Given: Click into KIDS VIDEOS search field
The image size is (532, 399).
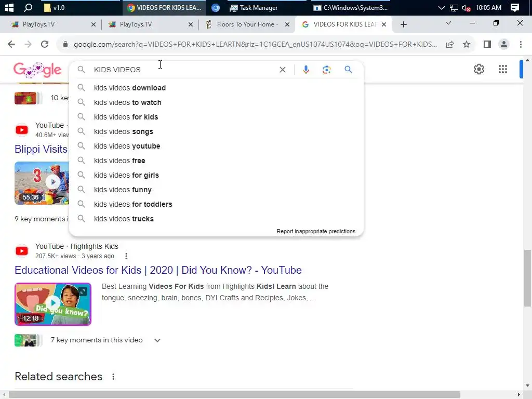Looking at the screenshot, I should point(183,70).
